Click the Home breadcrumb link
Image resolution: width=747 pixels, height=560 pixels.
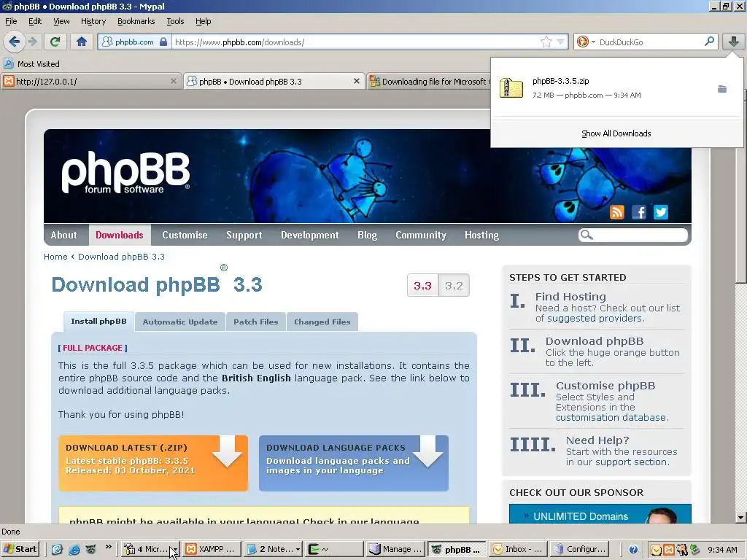[55, 257]
